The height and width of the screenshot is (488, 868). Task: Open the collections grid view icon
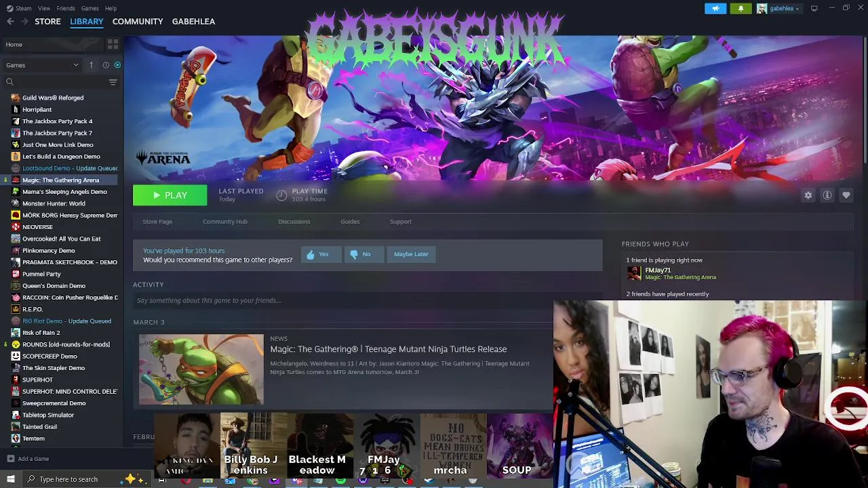pos(113,44)
